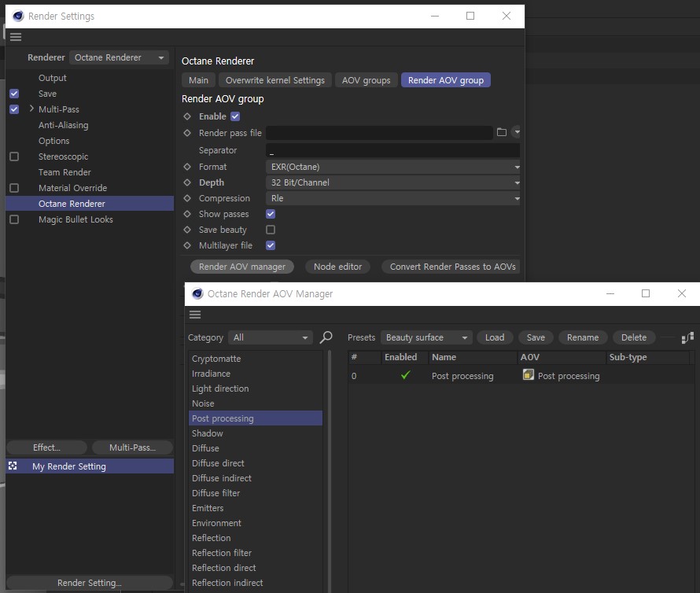Click the keyframe diamond beside Save beauty

[187, 230]
